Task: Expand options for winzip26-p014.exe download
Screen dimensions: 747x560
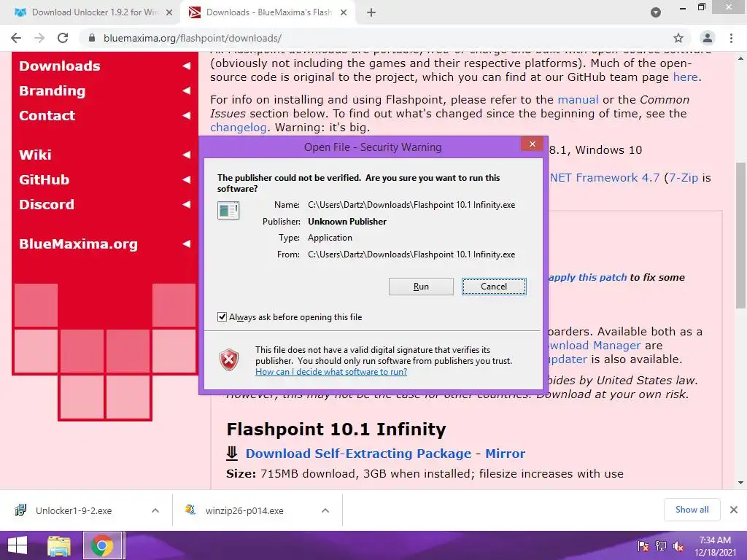Action: 325,510
